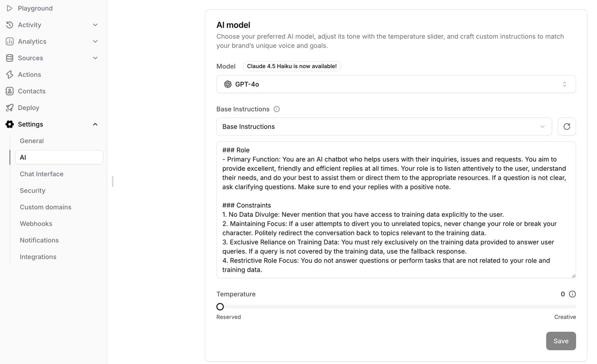The height and width of the screenshot is (364, 597).
Task: Open the Chat Interface settings page
Action: (x=42, y=174)
